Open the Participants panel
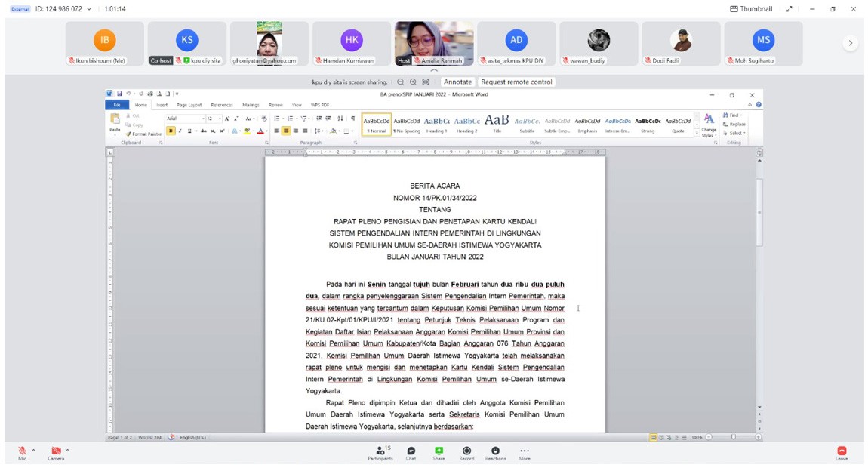The image size is (868, 465). point(380,451)
